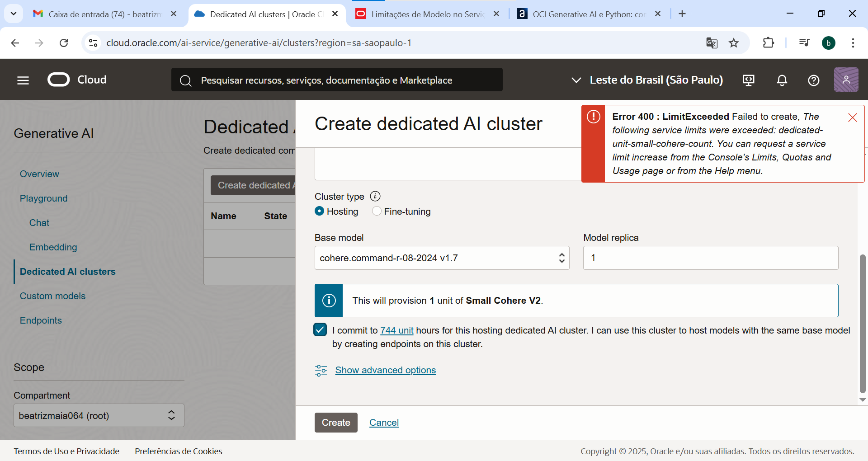The width and height of the screenshot is (868, 461).
Task: Toggle the 744 unit hours commitment checkbox
Action: pos(320,330)
